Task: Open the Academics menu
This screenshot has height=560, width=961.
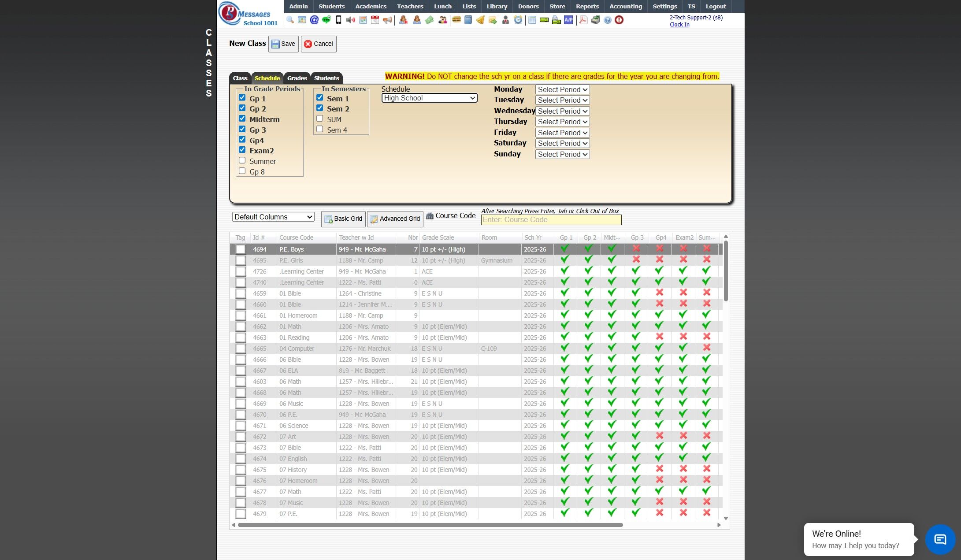Action: [x=371, y=6]
